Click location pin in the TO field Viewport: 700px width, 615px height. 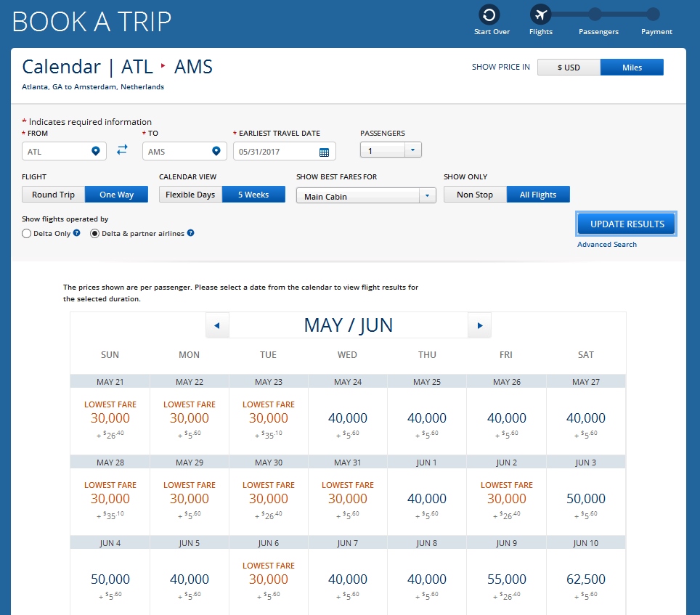(x=216, y=151)
